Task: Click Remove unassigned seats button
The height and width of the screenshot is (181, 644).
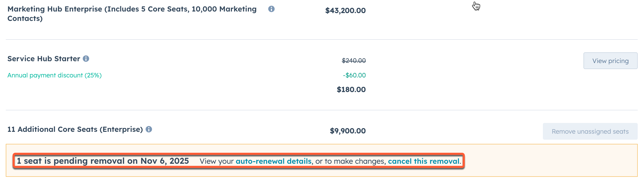Action: [x=590, y=131]
